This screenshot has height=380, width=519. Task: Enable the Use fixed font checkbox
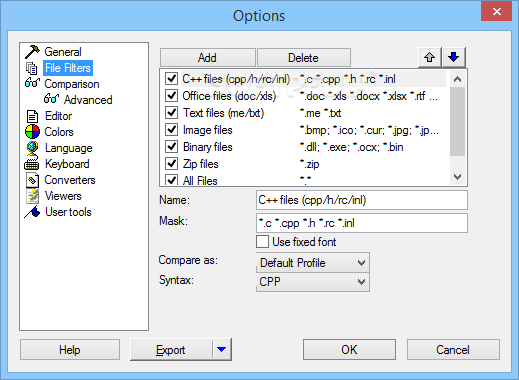[262, 242]
